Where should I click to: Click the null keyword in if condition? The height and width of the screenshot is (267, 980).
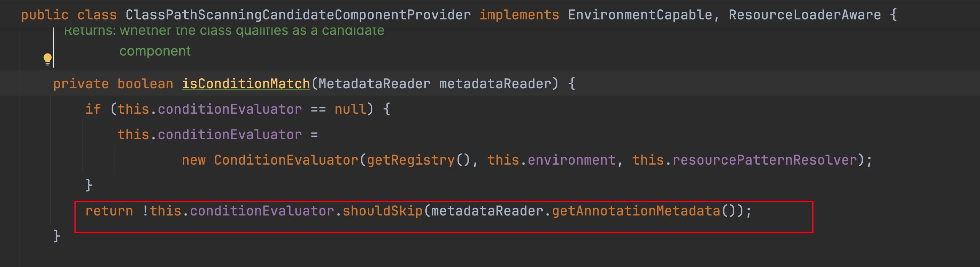[x=350, y=109]
